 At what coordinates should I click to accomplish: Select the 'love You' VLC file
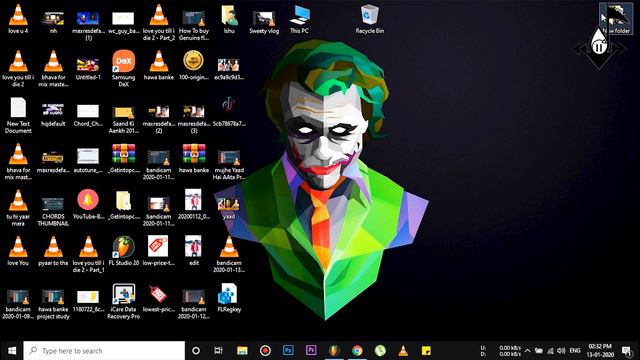click(x=18, y=247)
